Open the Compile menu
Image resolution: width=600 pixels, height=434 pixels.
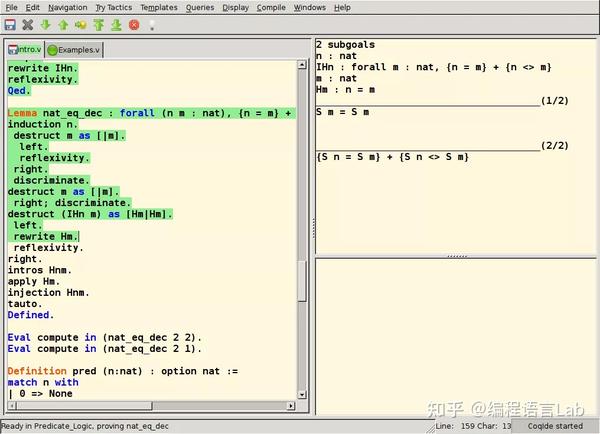(x=271, y=7)
